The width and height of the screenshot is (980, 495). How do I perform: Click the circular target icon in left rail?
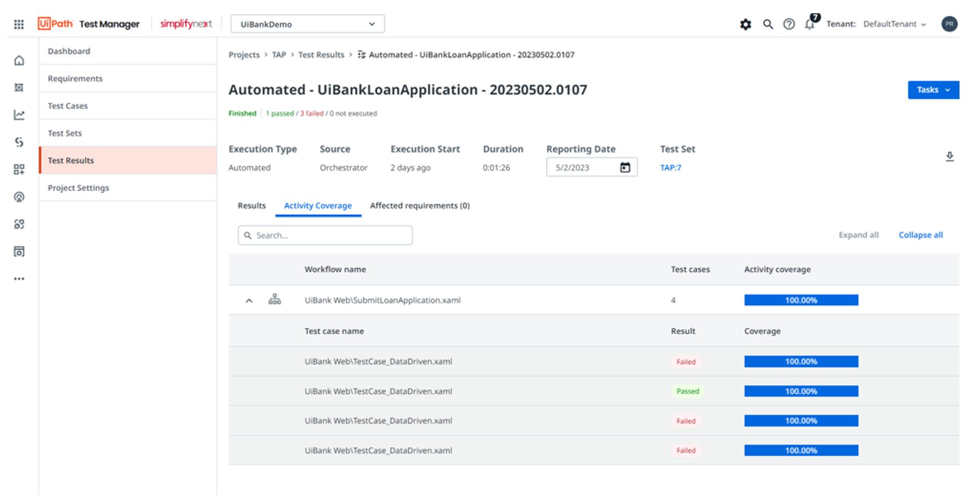point(19,197)
